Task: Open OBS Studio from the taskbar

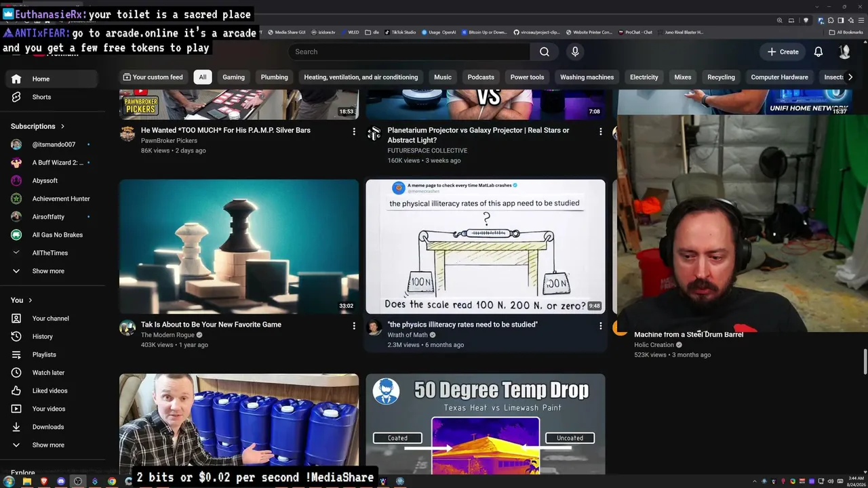Action: pyautogui.click(x=78, y=481)
